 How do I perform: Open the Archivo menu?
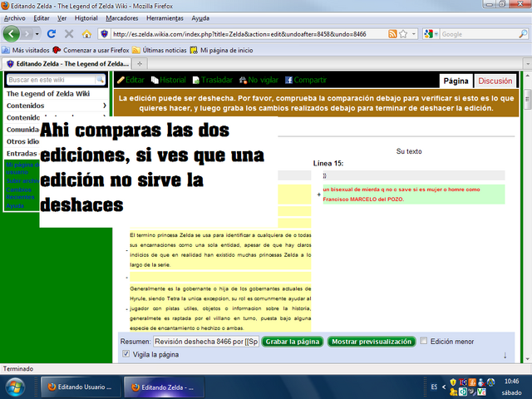pyautogui.click(x=15, y=18)
